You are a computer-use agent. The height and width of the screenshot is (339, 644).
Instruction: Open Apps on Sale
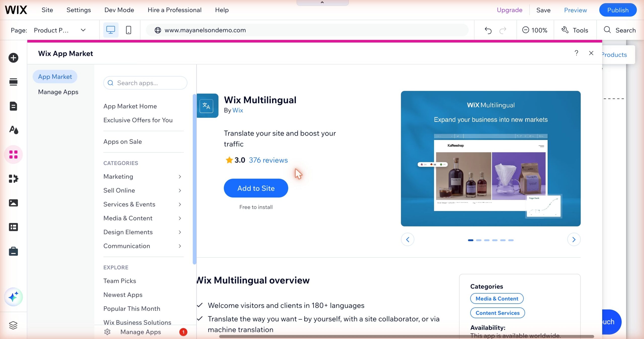coord(123,142)
